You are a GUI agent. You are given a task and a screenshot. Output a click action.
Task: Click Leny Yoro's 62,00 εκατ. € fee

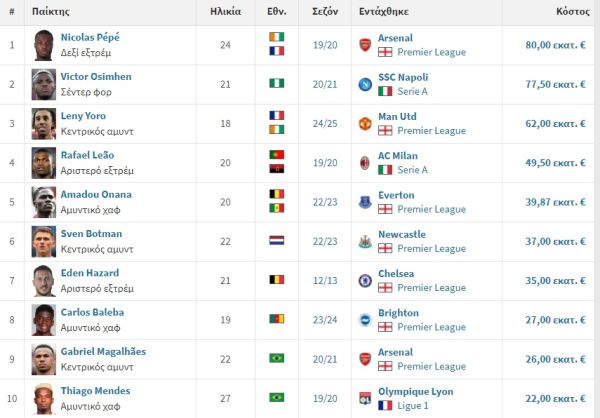(x=557, y=123)
